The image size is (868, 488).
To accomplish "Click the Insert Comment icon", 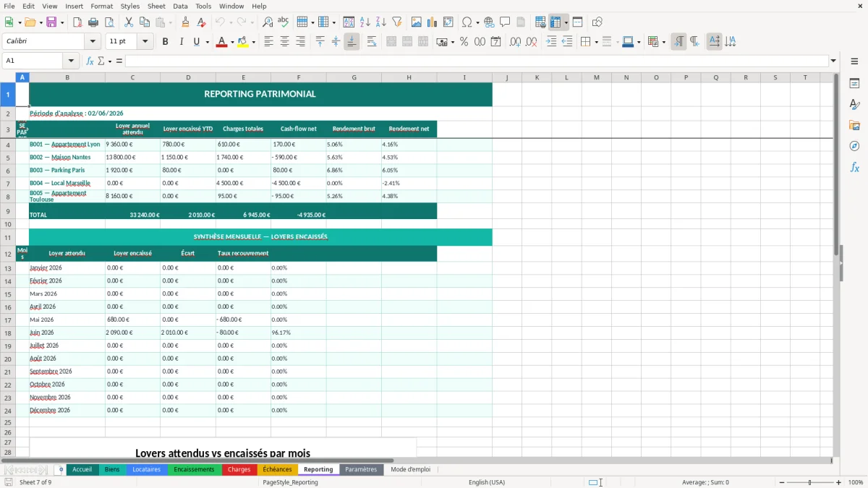I will coord(505,22).
